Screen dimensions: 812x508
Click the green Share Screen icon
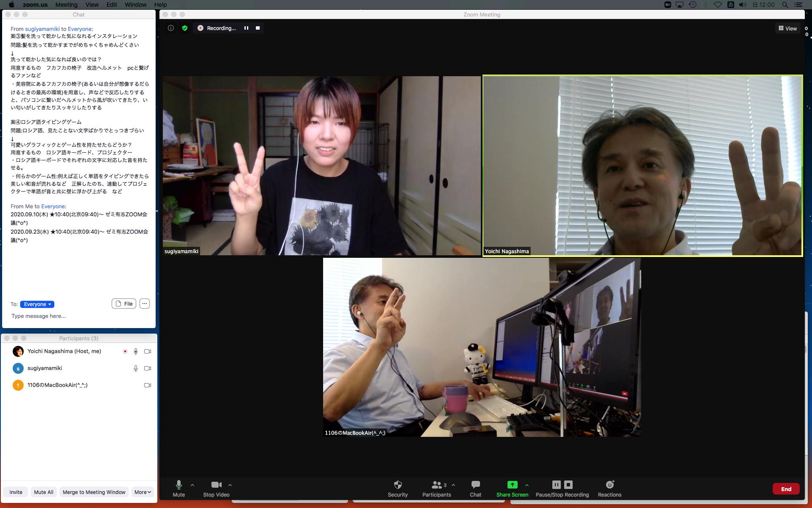pyautogui.click(x=512, y=485)
